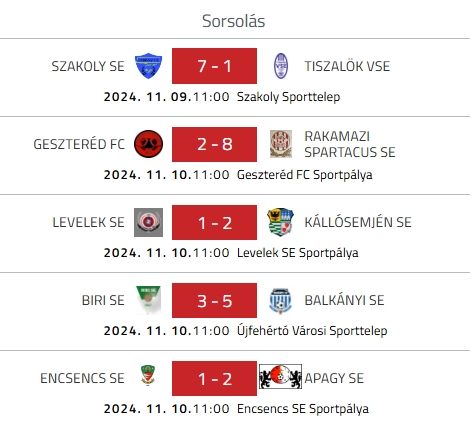Click the Biri SE green pennant logo

point(148,300)
